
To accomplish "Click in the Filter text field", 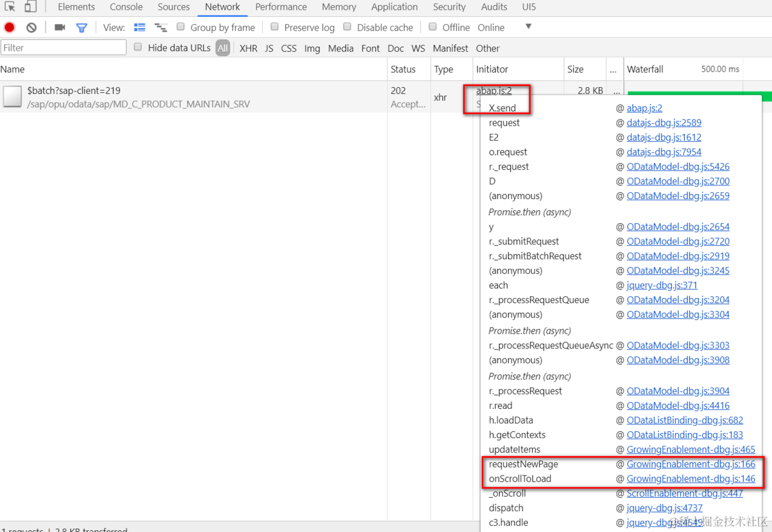I will 64,48.
